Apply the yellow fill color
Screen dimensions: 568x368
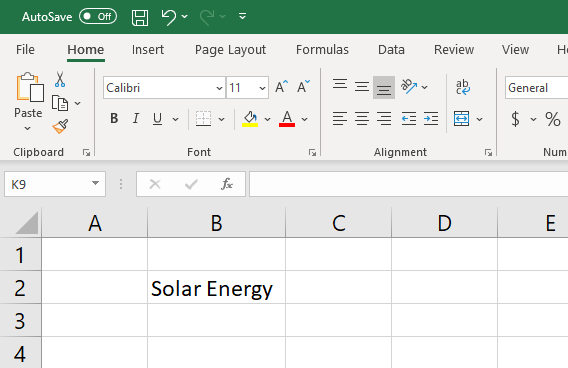[x=250, y=119]
